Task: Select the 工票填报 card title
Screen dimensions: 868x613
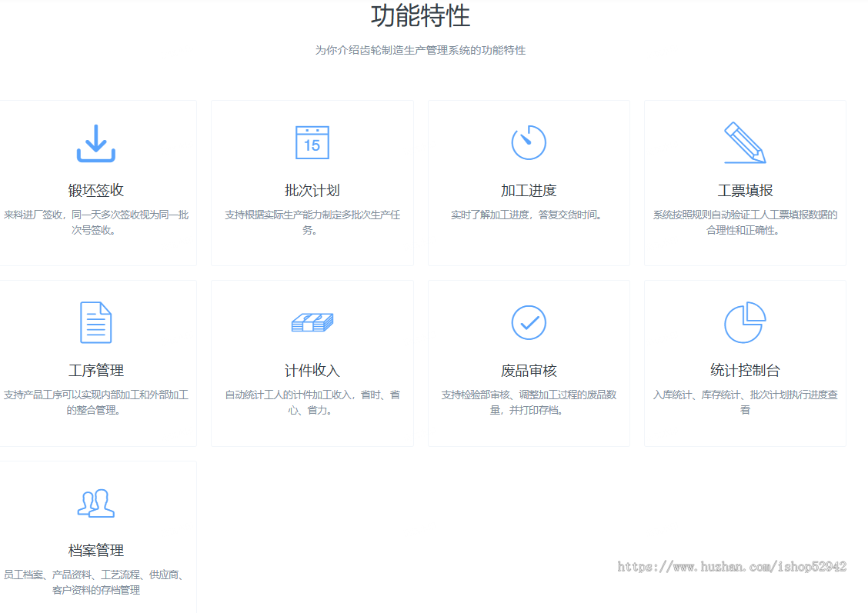Action: [x=745, y=190]
